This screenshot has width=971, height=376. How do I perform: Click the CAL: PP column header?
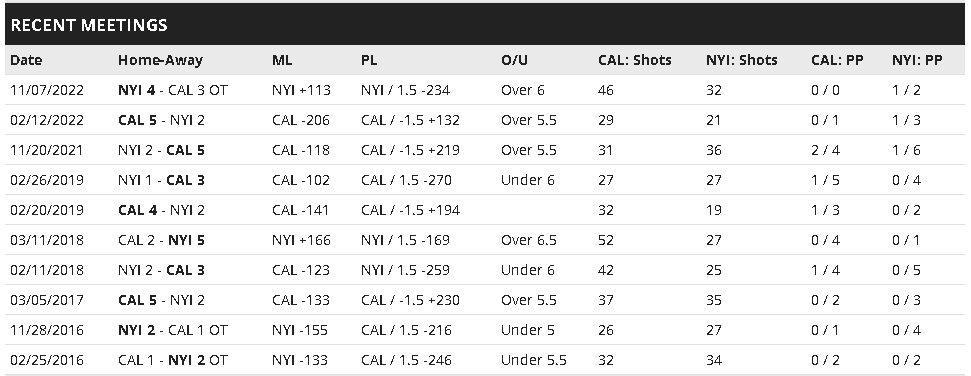(837, 60)
